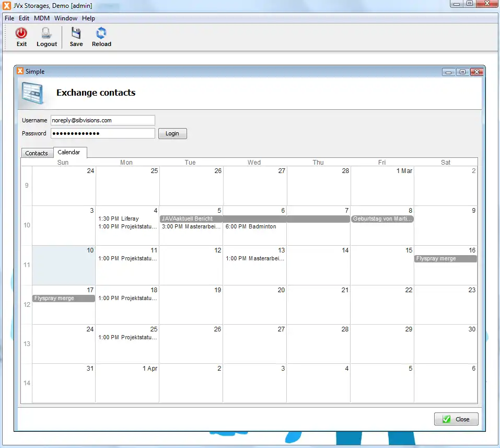Open the JAVAaktuell Bericht event
The height and width of the screenshot is (448, 500).
(255, 219)
